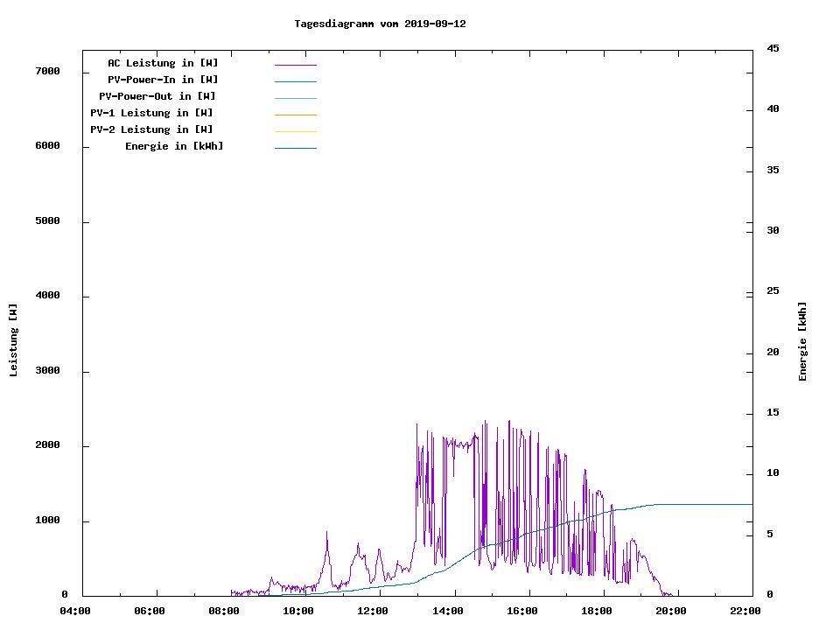Viewport: 840px width, 630px height.
Task: Click the 20:00 time axis label
Action: tap(671, 610)
